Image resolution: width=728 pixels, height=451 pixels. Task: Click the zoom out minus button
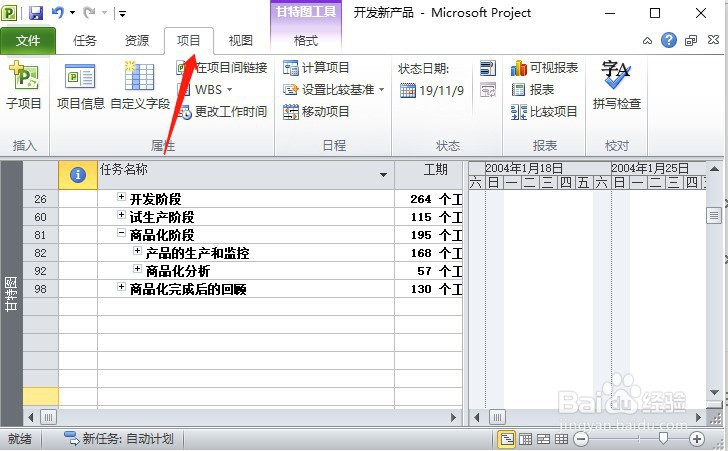580,438
